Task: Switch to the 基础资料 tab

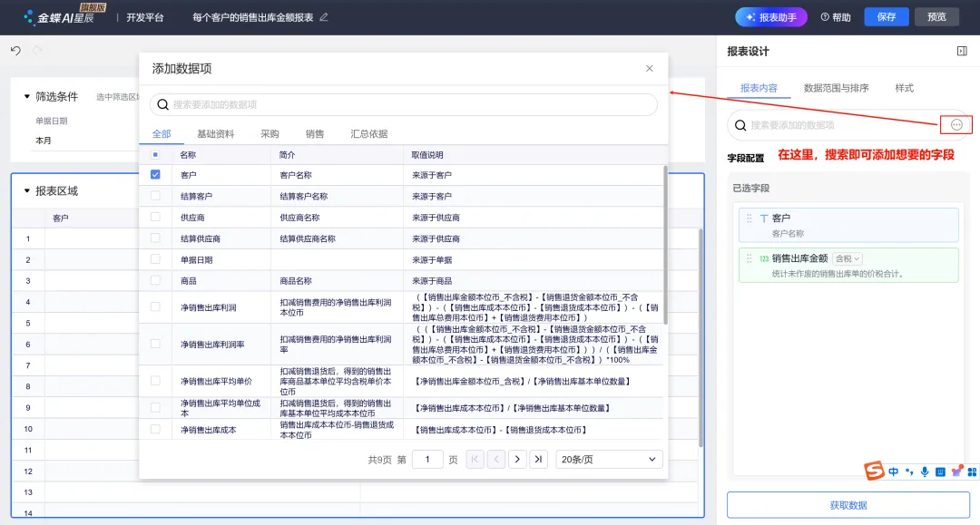Action: point(216,133)
